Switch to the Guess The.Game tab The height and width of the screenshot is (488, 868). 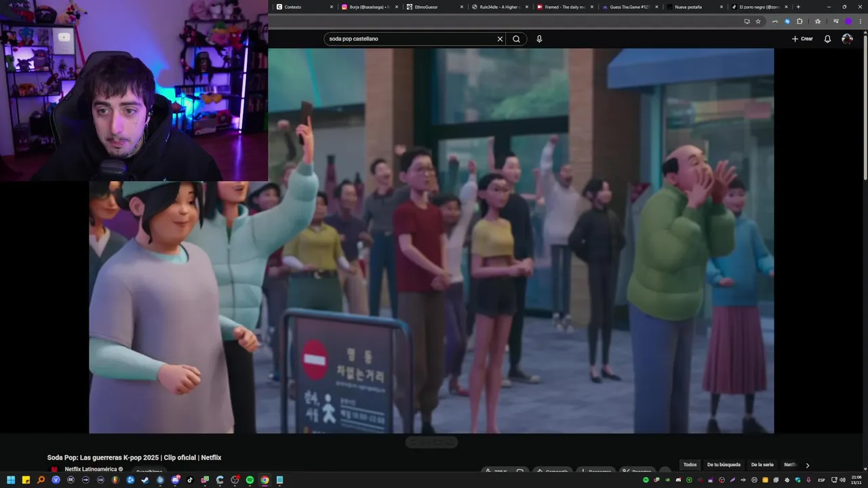click(629, 7)
